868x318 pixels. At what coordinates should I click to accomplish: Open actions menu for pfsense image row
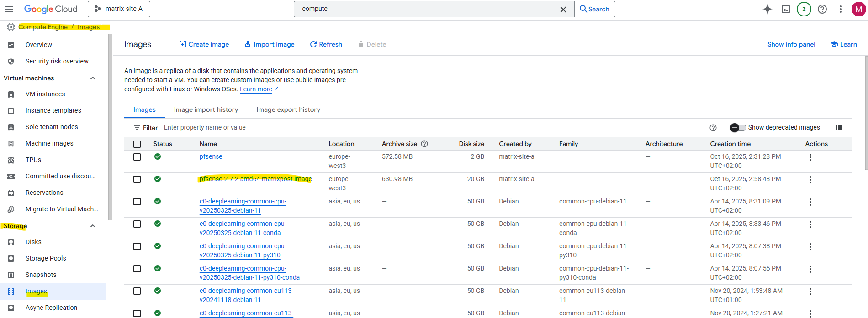tap(810, 157)
